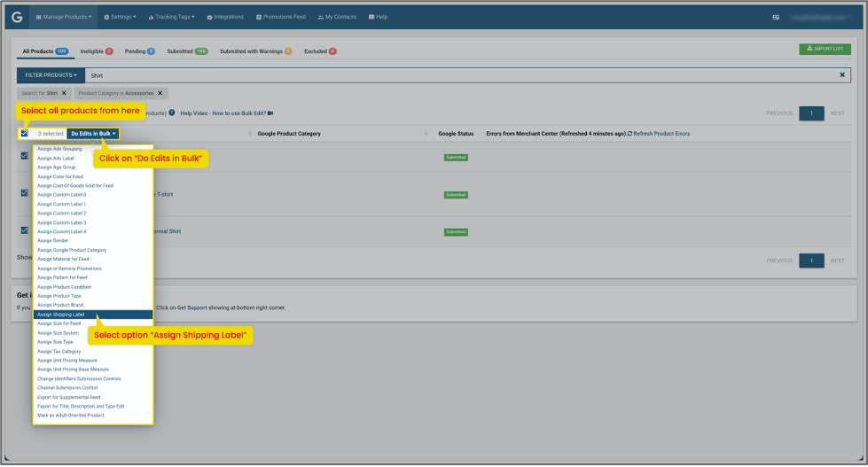Click the video camera icon after Bulk Edit
The height and width of the screenshot is (467, 868).
[270, 113]
